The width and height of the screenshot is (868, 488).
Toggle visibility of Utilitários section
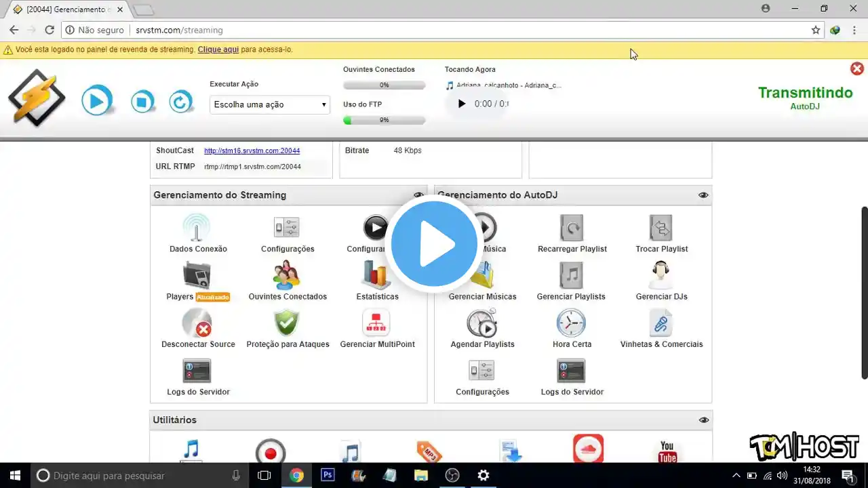[703, 420]
